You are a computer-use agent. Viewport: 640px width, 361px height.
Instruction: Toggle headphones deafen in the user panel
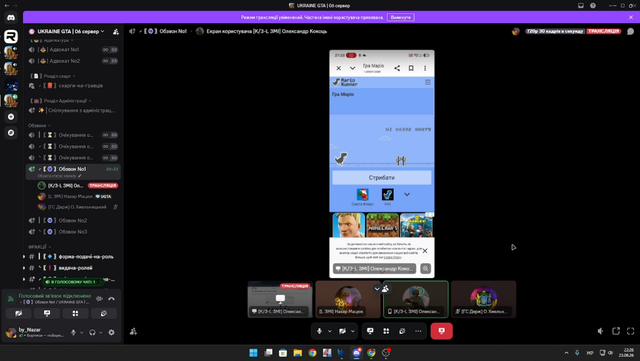tap(92, 332)
